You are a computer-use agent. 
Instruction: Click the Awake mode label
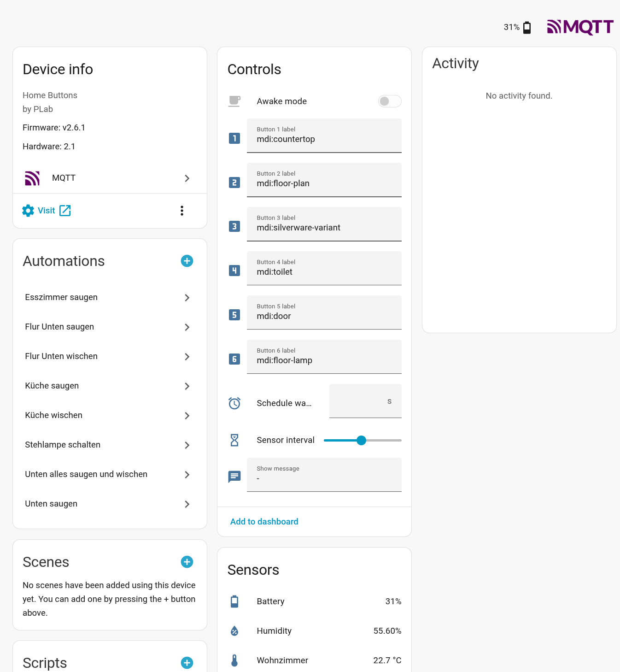click(281, 101)
